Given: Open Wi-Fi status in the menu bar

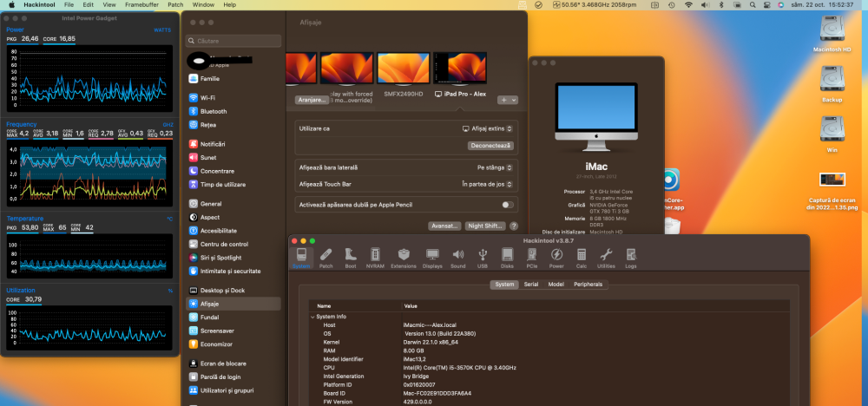Looking at the screenshot, I should tap(688, 4).
